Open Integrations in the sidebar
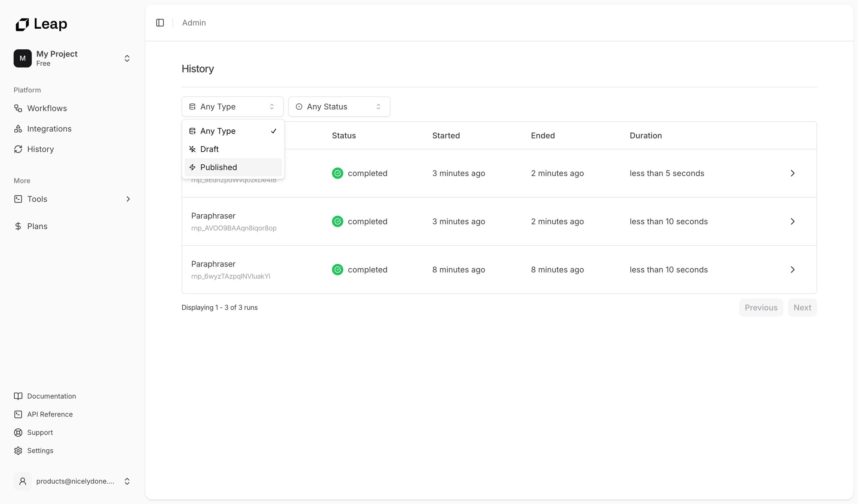Screen dimensions: 858x504 tap(49, 129)
